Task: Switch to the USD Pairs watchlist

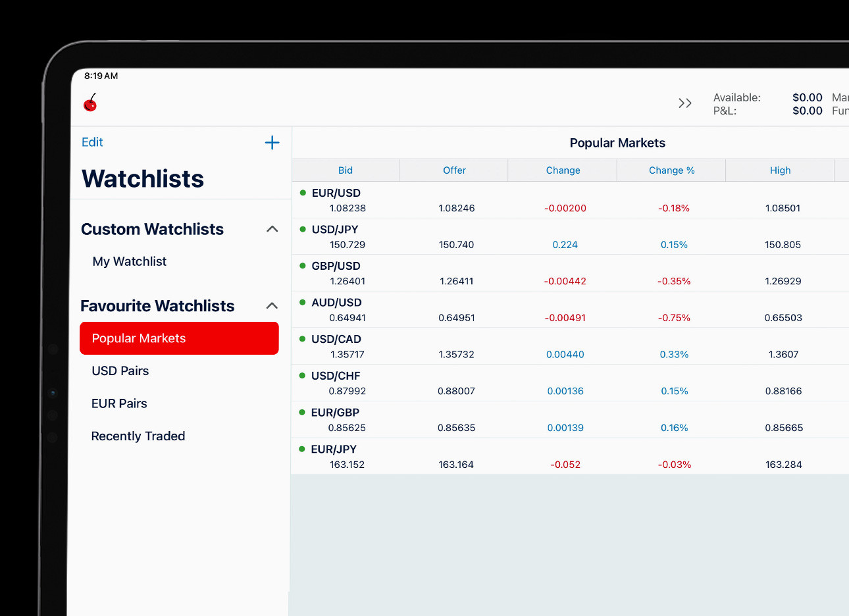Action: click(x=120, y=371)
